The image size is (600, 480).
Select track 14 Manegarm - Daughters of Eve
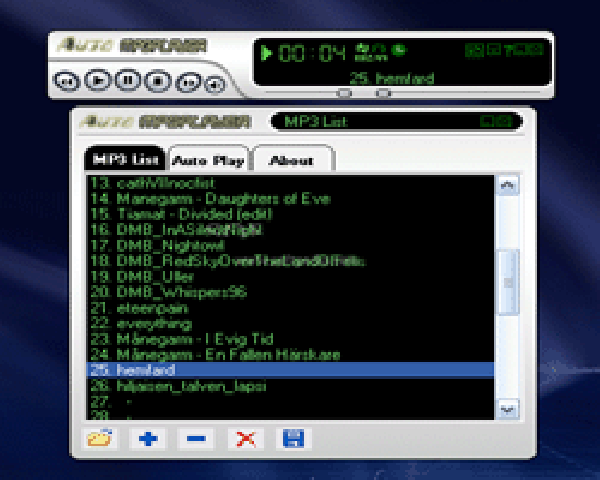coord(291,199)
